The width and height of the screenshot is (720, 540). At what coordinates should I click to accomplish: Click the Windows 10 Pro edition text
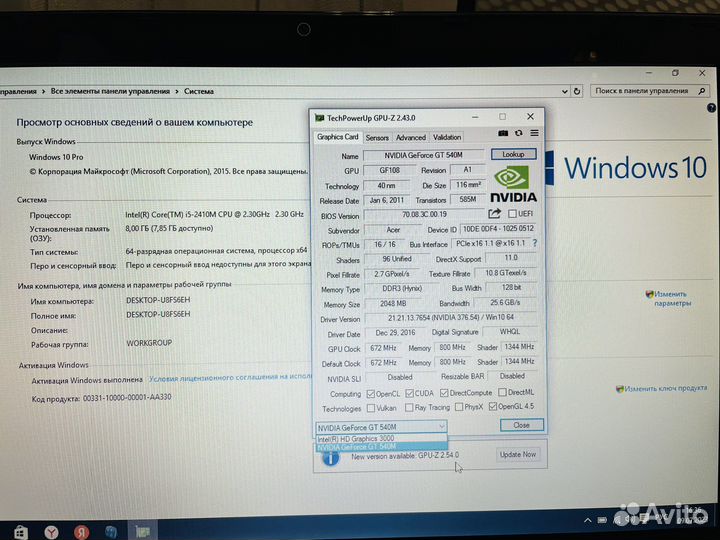pos(56,157)
